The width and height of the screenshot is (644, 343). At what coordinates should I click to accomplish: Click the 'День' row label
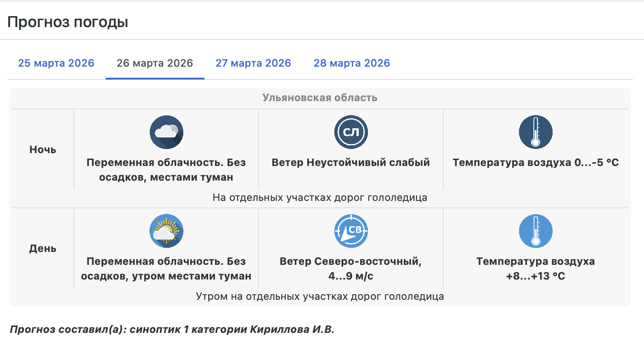pyautogui.click(x=43, y=249)
